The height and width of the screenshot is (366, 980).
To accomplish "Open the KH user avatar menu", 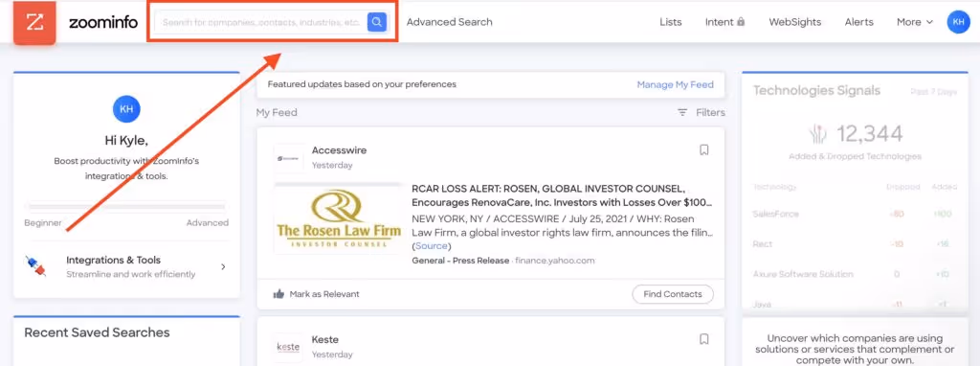I will [x=959, y=22].
